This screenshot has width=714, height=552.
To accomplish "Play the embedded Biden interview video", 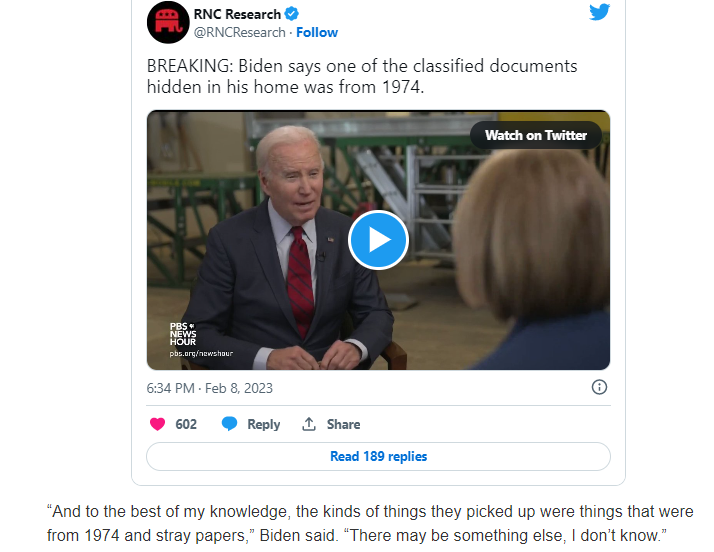I will point(378,240).
